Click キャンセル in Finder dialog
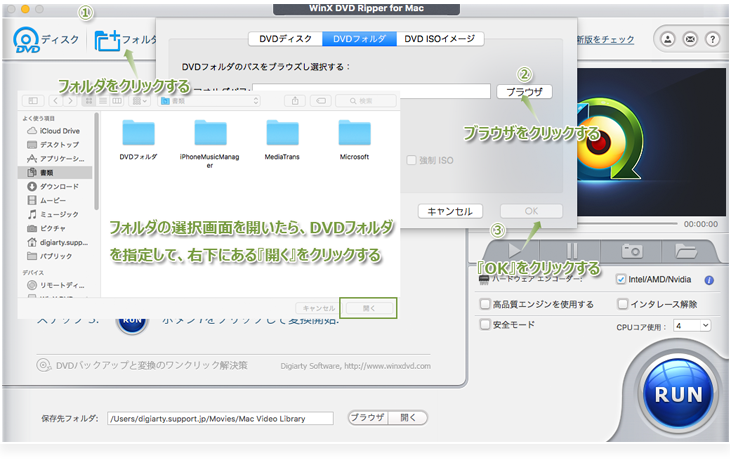730x460 pixels. [319, 308]
